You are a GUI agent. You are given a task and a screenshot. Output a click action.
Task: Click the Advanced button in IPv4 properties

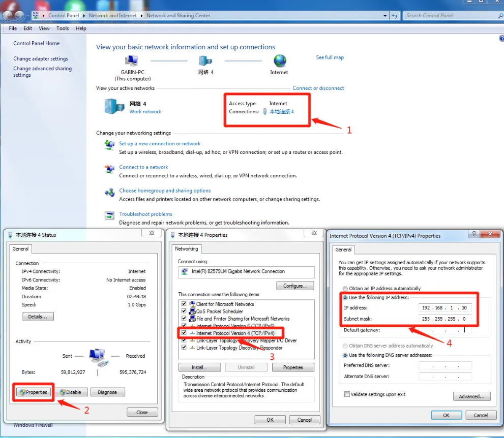pos(471,396)
